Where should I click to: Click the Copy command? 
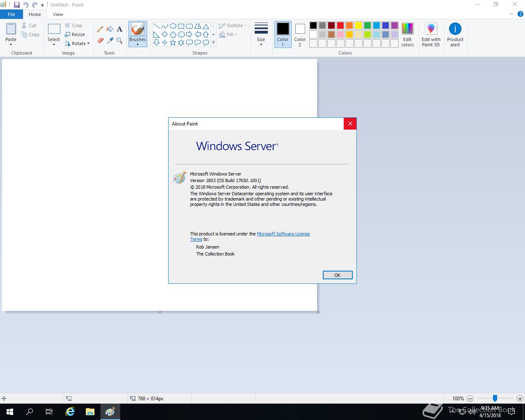[x=30, y=34]
